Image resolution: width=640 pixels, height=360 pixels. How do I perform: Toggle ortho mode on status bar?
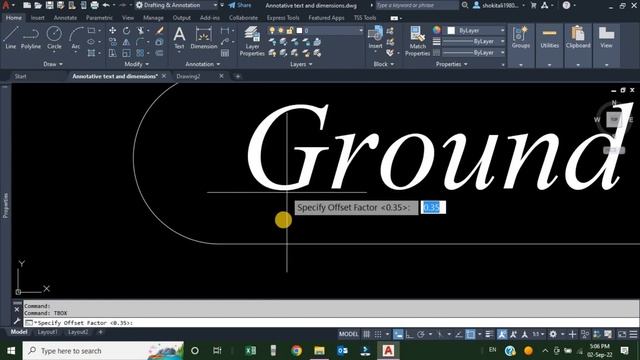[409, 334]
